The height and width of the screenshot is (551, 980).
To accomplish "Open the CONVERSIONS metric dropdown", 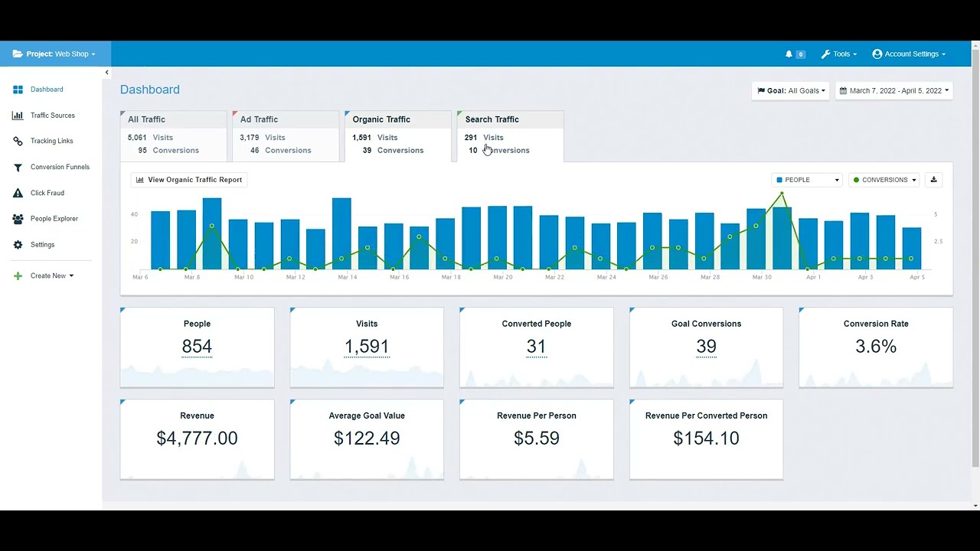I will tap(884, 180).
